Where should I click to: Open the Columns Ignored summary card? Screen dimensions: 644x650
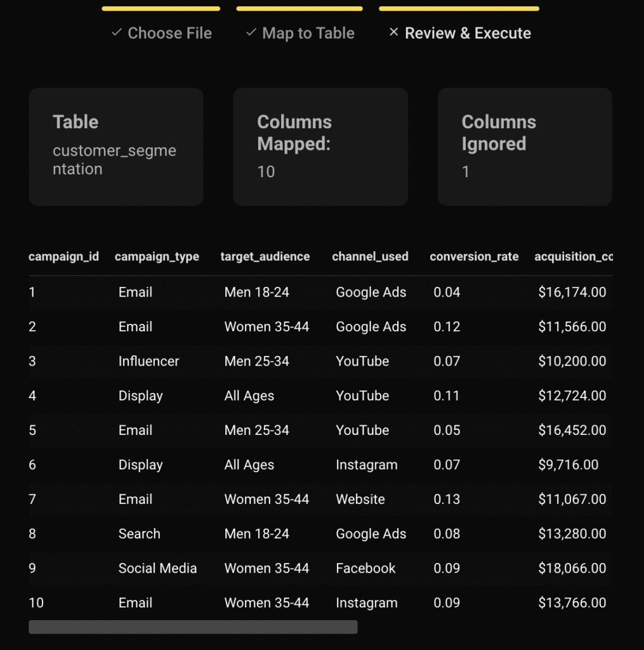524,147
